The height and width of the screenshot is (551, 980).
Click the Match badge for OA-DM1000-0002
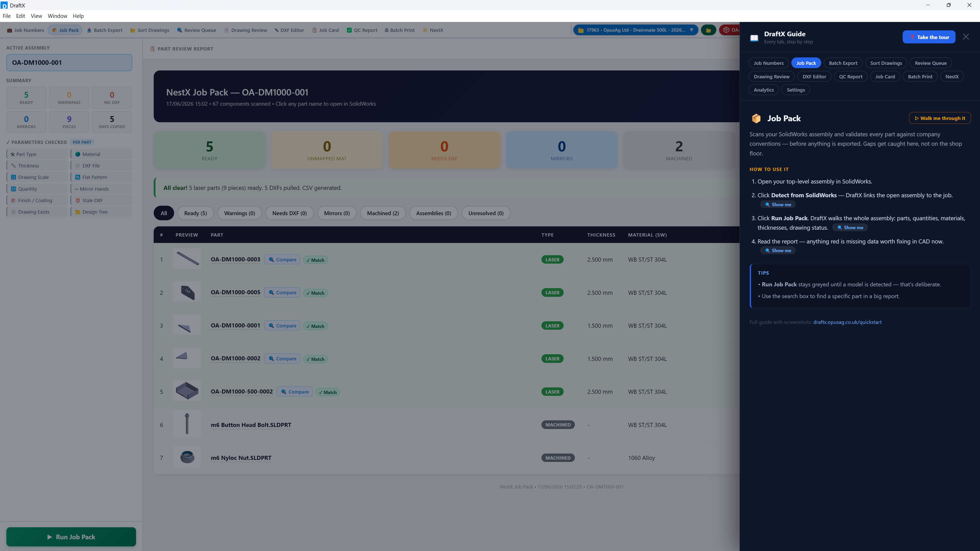click(315, 359)
